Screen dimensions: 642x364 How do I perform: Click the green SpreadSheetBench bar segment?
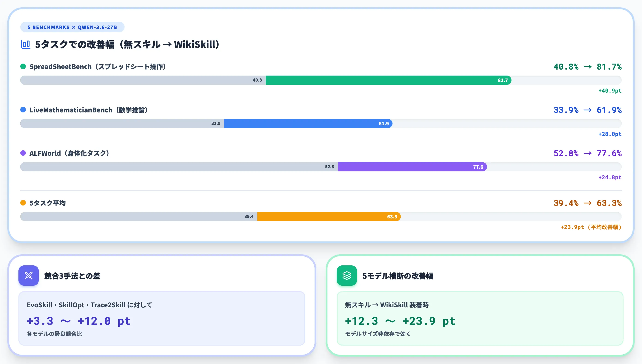[x=388, y=80]
